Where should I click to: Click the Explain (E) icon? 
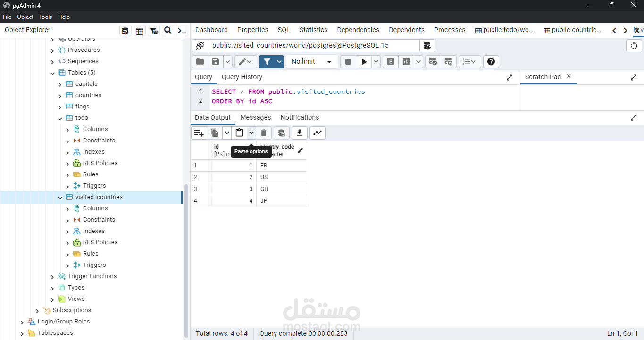tap(391, 61)
